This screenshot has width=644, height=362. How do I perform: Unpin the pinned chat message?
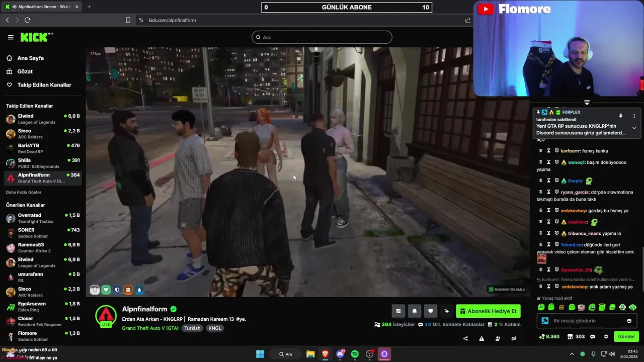click(x=621, y=116)
